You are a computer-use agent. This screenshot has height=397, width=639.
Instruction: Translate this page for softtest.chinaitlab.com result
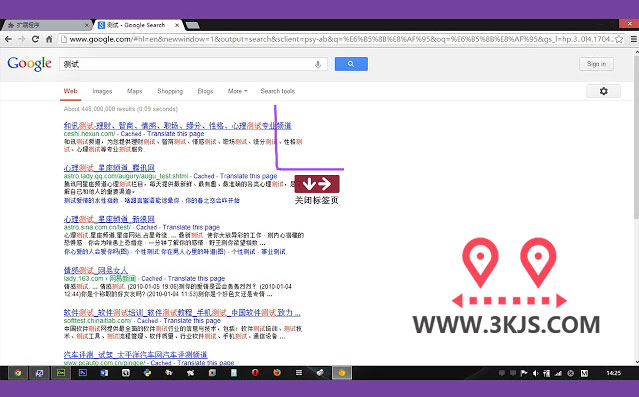click(x=192, y=321)
